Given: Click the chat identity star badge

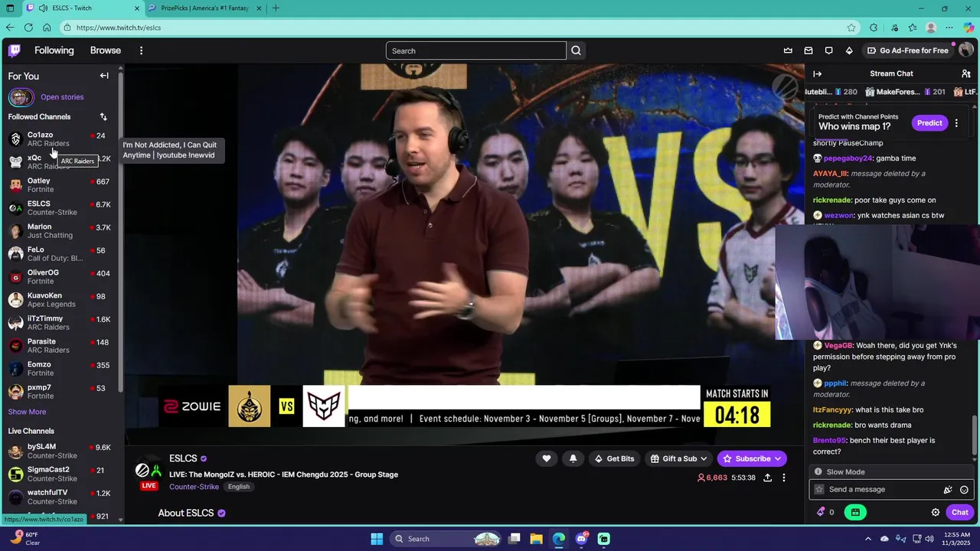Looking at the screenshot, I should 819,490.
